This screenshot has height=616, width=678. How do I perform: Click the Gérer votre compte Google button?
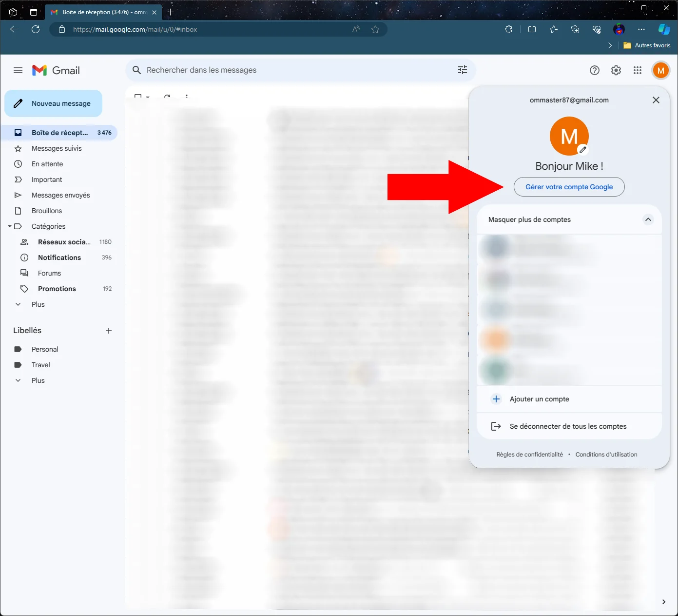click(x=569, y=187)
